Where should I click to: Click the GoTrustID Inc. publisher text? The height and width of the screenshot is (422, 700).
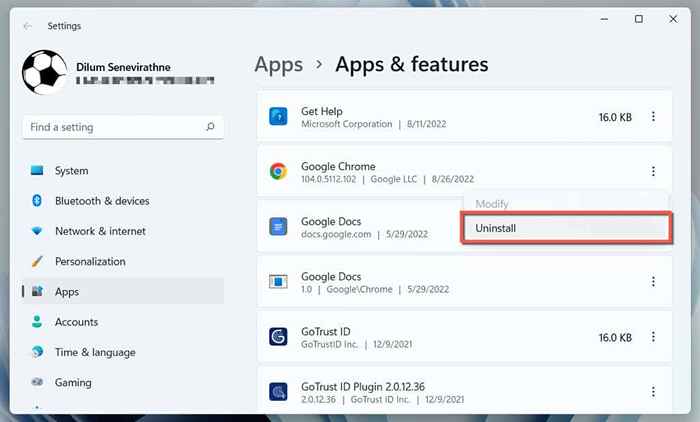[329, 344]
